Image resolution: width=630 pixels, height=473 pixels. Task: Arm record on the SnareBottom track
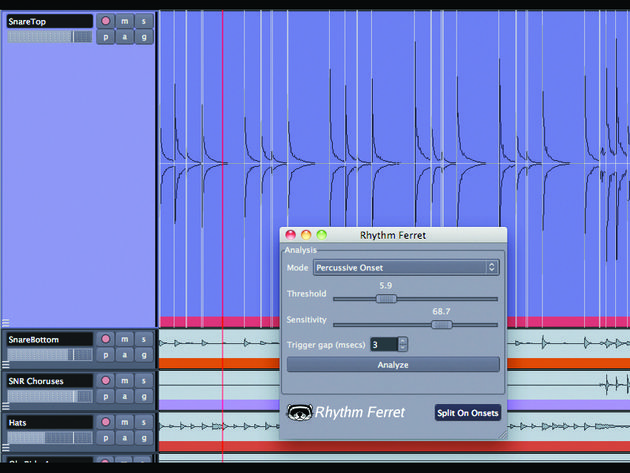106,339
